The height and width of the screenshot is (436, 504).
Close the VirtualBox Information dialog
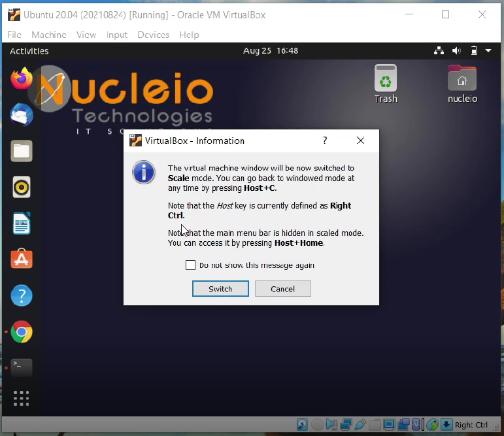coord(360,141)
